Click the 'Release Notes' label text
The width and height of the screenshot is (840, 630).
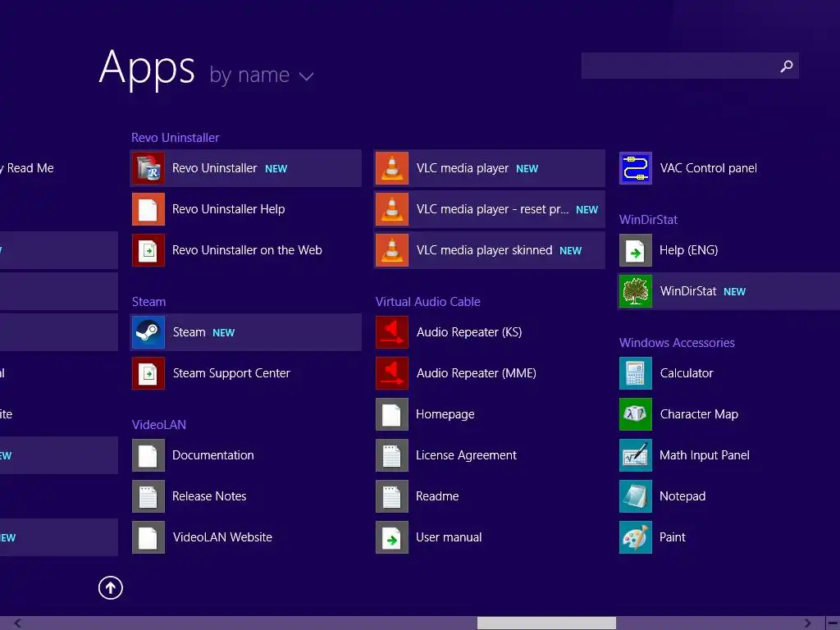pyautogui.click(x=209, y=496)
